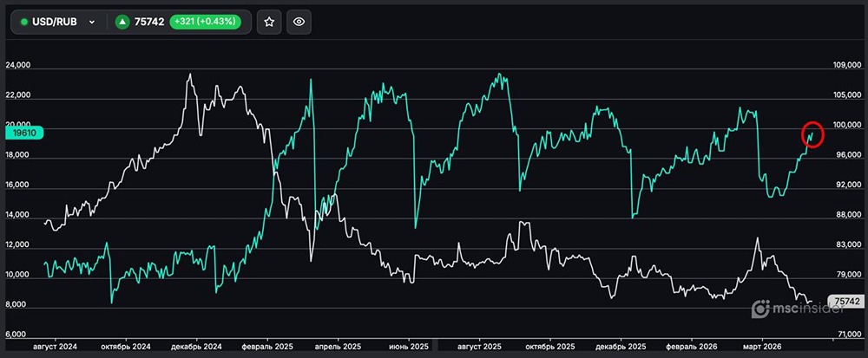Click the green status dot beside USD/RUB

23,22
